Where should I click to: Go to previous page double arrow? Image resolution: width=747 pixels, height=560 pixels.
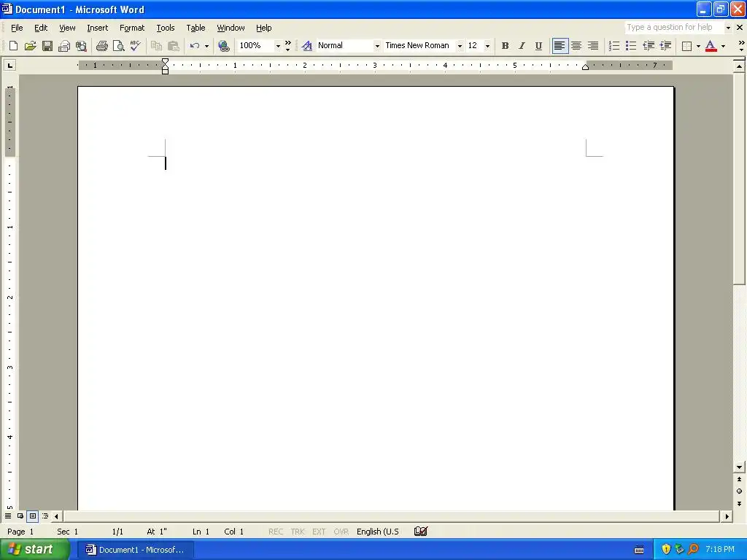point(739,480)
